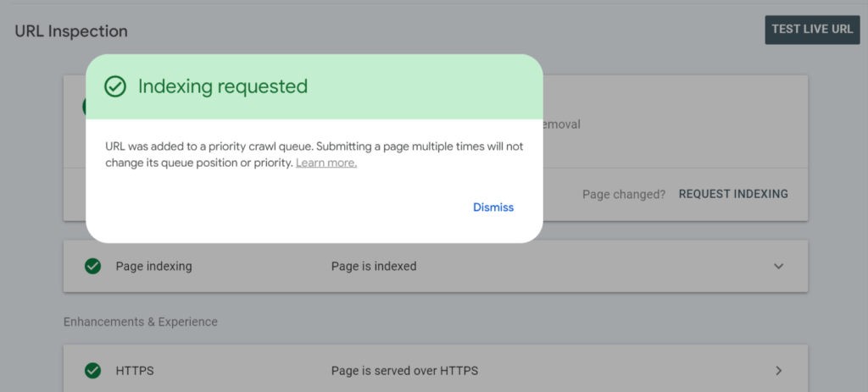
Task: Select the Page indexing row label
Action: [x=153, y=266]
